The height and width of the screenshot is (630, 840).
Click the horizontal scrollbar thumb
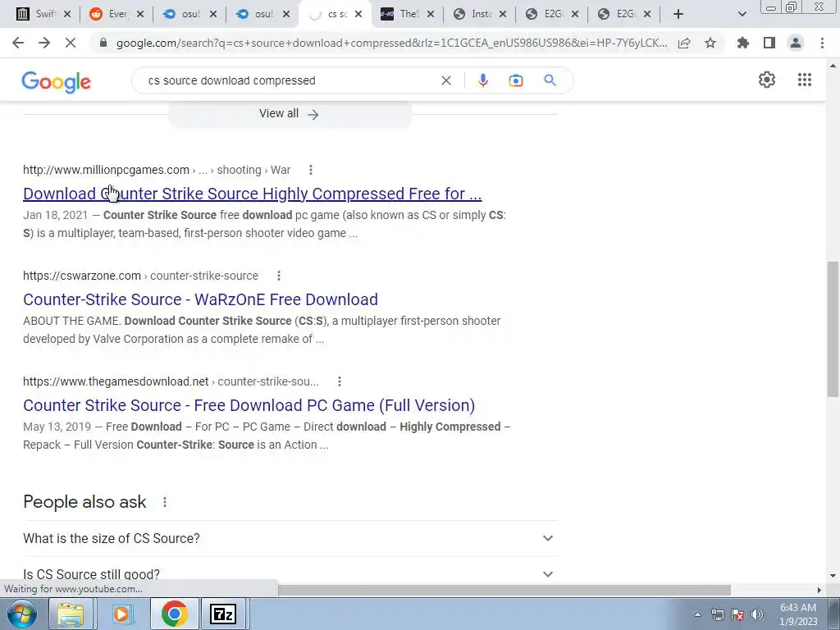click(504, 590)
